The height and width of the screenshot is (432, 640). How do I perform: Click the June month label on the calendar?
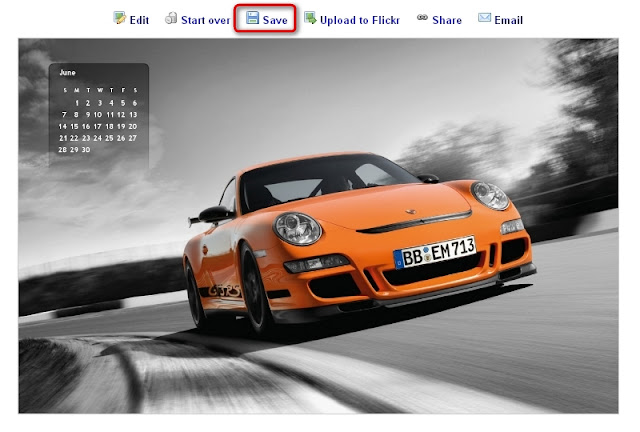coord(67,72)
